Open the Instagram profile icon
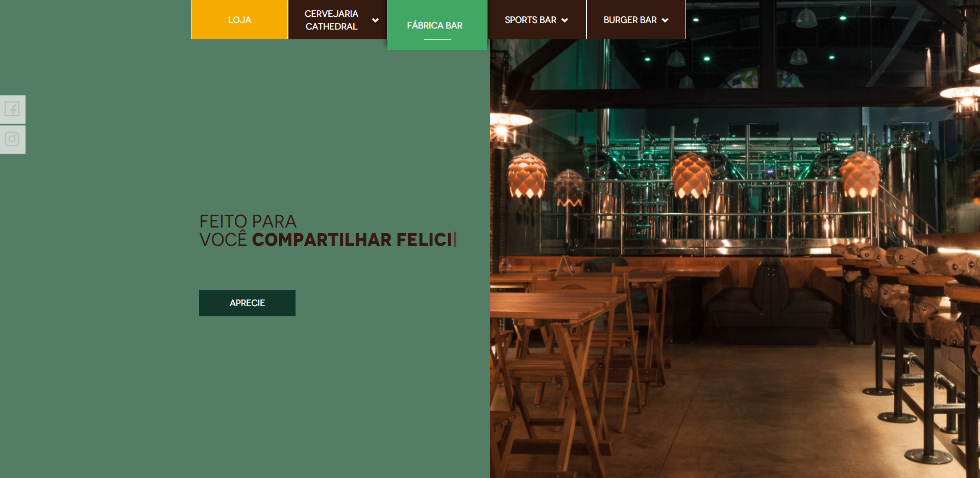 (12, 139)
